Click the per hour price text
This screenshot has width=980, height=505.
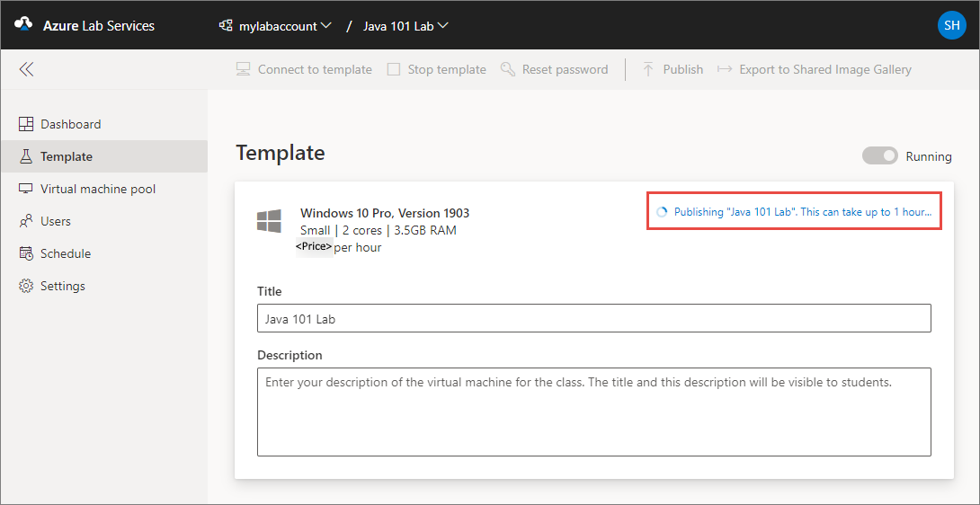tap(358, 247)
